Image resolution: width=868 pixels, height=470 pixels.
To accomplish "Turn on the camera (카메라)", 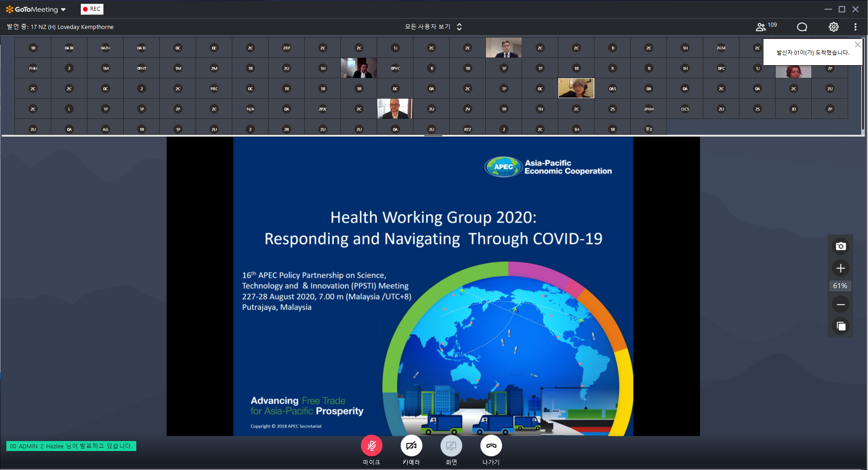I will pyautogui.click(x=411, y=446).
